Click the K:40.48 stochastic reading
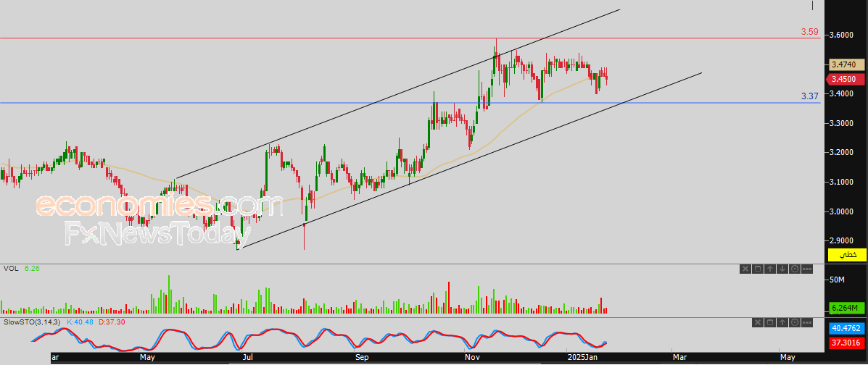Viewport: 868px width, 365px height. 80,322
